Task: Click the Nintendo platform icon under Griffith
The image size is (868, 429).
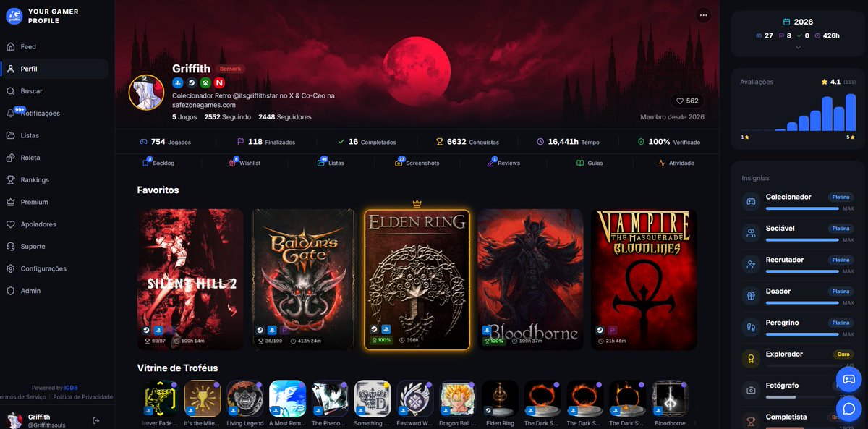Action: click(x=219, y=82)
